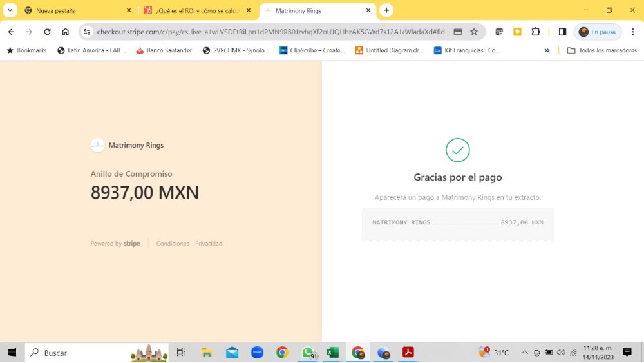Open the Windows Start menu
644x363 pixels.
12,352
